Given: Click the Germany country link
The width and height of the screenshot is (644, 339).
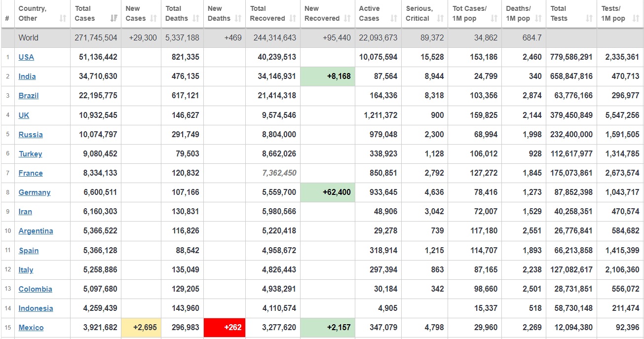Looking at the screenshot, I should point(35,192).
